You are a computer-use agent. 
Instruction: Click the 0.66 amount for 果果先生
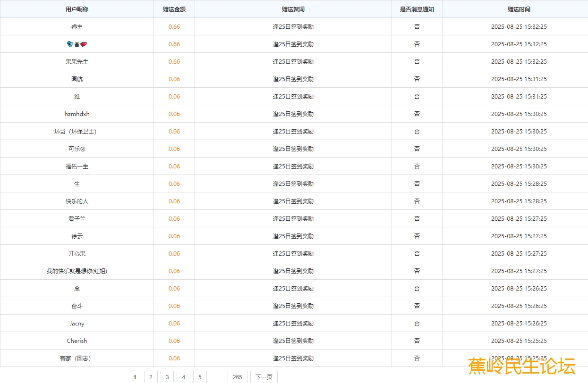tap(174, 62)
